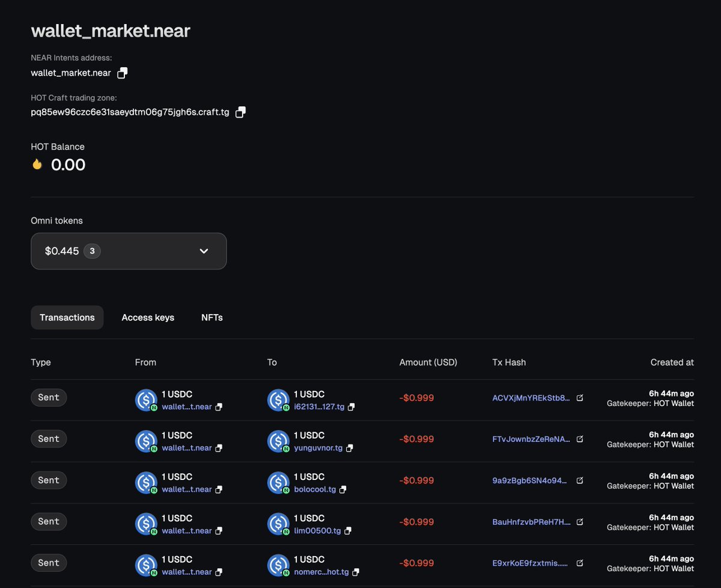This screenshot has height=588, width=721.
Task: Open sender wallet...t.near in bolocool.tg row
Action: coord(187,489)
